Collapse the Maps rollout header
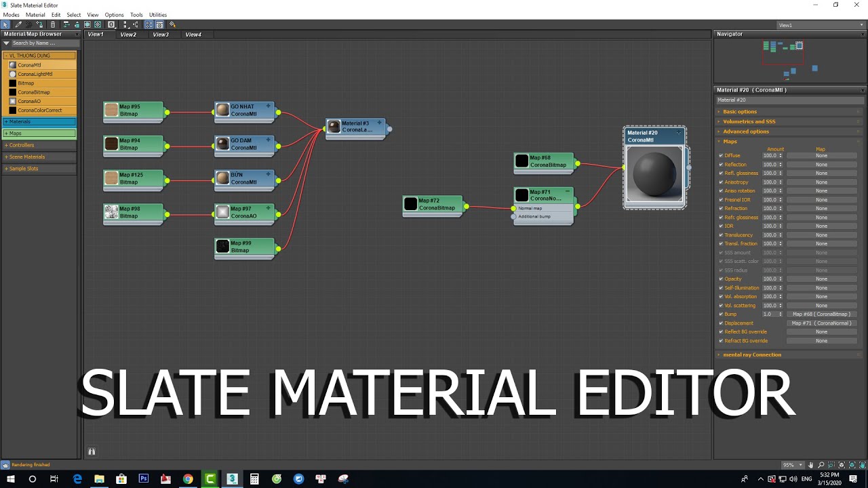The width and height of the screenshot is (868, 488). point(789,142)
